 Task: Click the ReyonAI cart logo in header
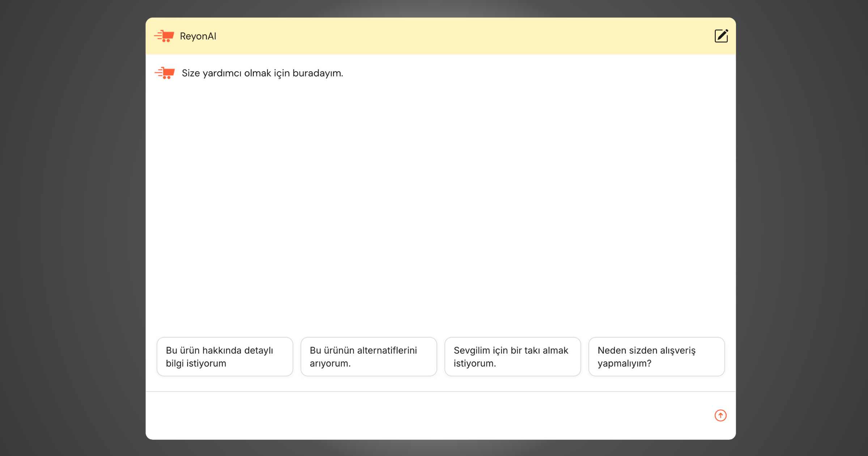coord(164,36)
